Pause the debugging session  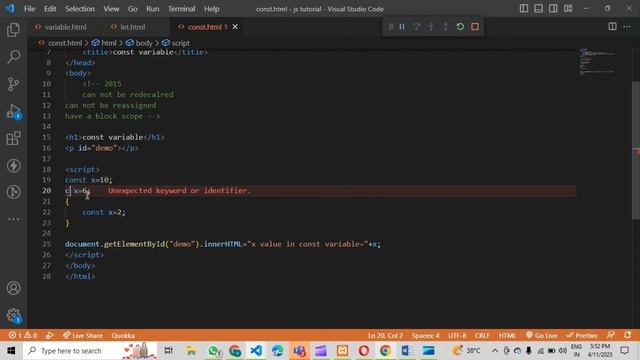402,27
